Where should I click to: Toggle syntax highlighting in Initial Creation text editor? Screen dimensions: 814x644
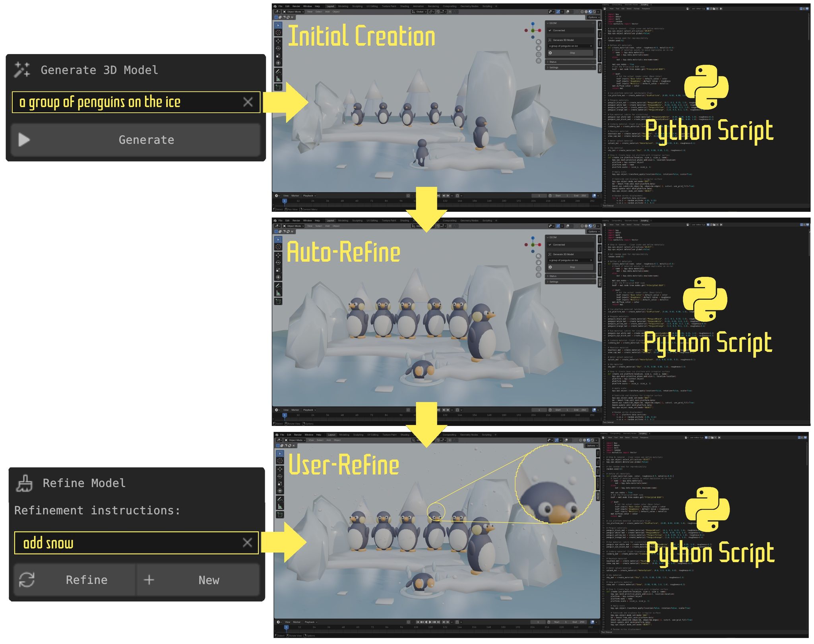(x=807, y=9)
